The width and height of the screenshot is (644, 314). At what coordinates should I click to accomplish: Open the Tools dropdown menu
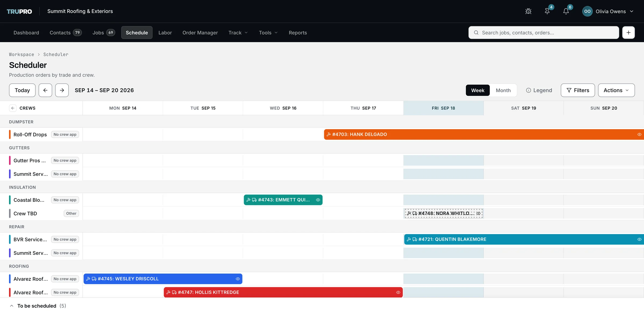[268, 32]
